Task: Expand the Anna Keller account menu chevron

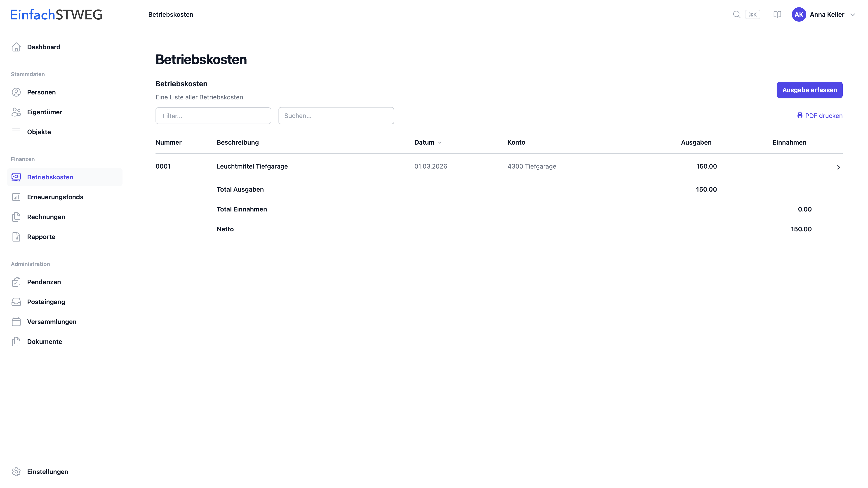Action: (x=852, y=15)
